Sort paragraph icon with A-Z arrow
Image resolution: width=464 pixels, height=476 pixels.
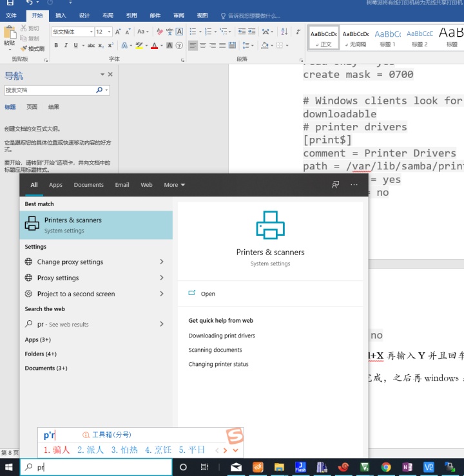pos(284,32)
